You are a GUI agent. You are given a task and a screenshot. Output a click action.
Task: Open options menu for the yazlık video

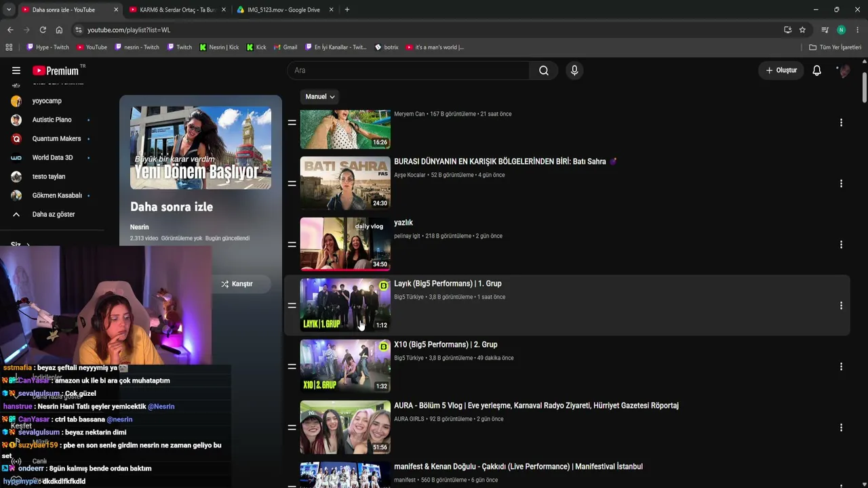tap(841, 245)
